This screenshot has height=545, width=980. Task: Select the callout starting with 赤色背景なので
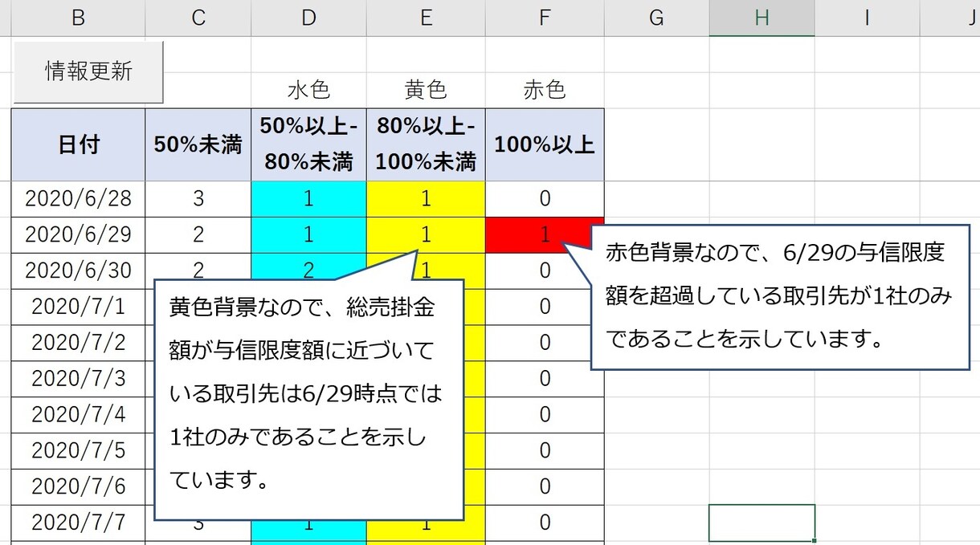point(781,297)
